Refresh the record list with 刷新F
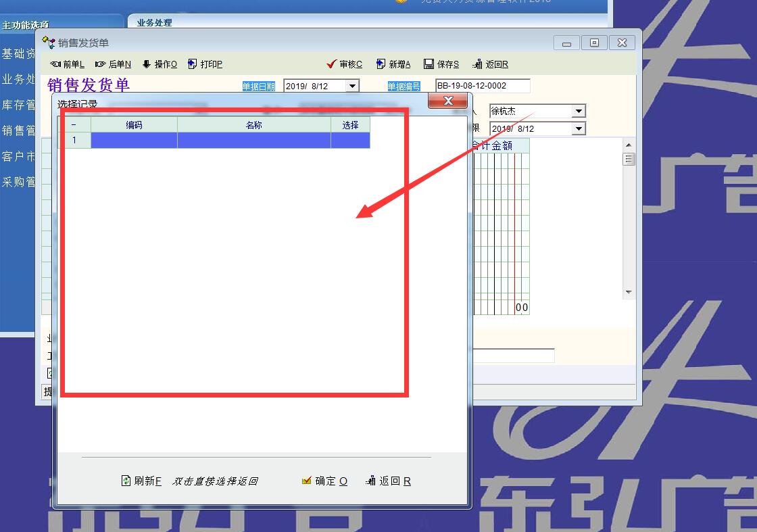Screen dimensions: 757x532 pos(141,481)
